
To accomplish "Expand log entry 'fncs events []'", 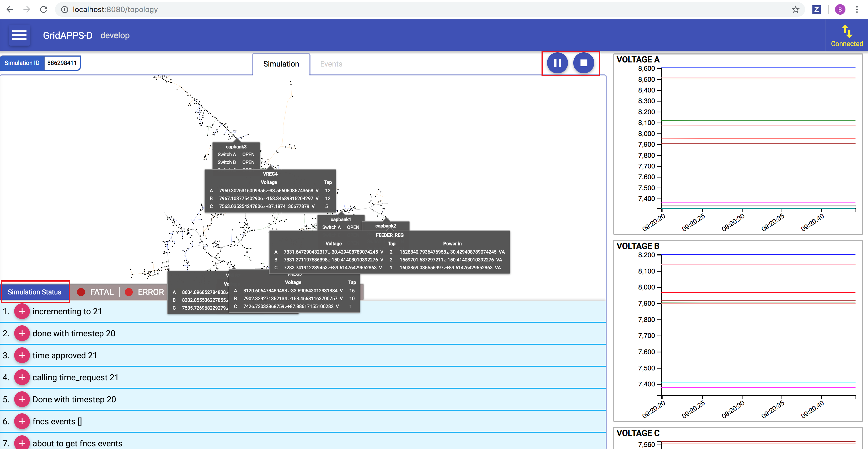I will (x=22, y=421).
